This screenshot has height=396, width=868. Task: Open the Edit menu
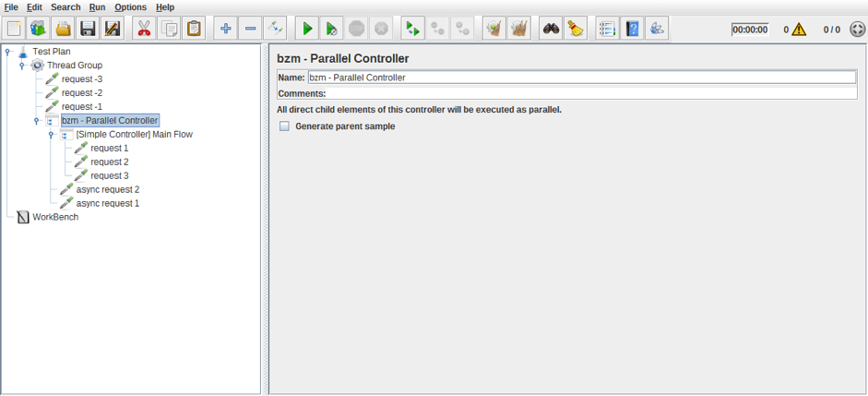[34, 7]
